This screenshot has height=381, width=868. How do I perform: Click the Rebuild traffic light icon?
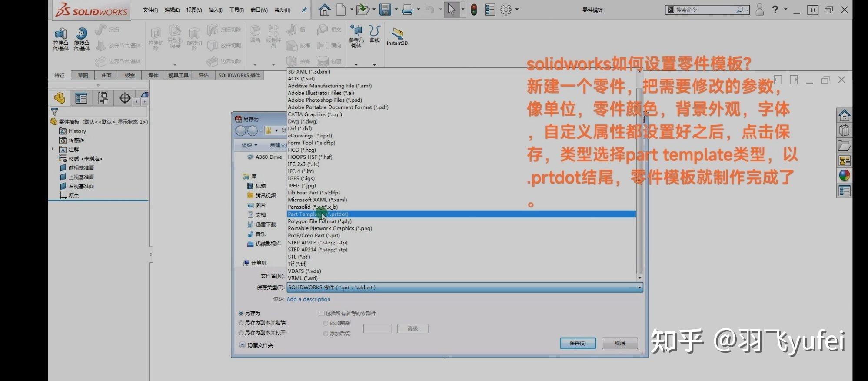point(474,10)
